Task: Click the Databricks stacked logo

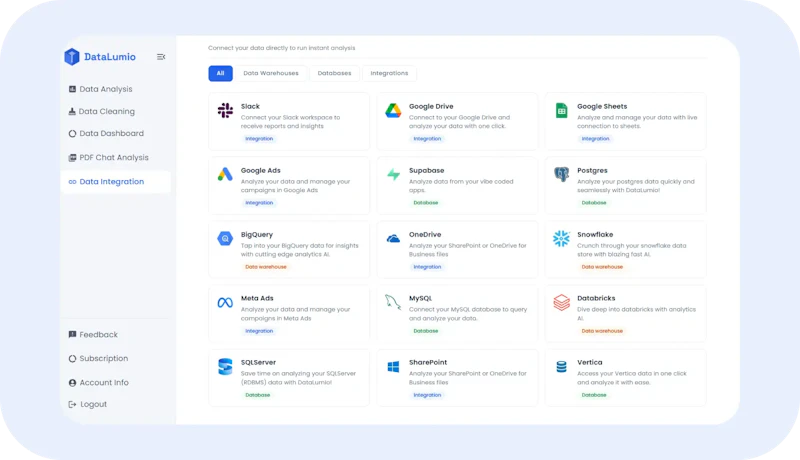Action: 561,302
